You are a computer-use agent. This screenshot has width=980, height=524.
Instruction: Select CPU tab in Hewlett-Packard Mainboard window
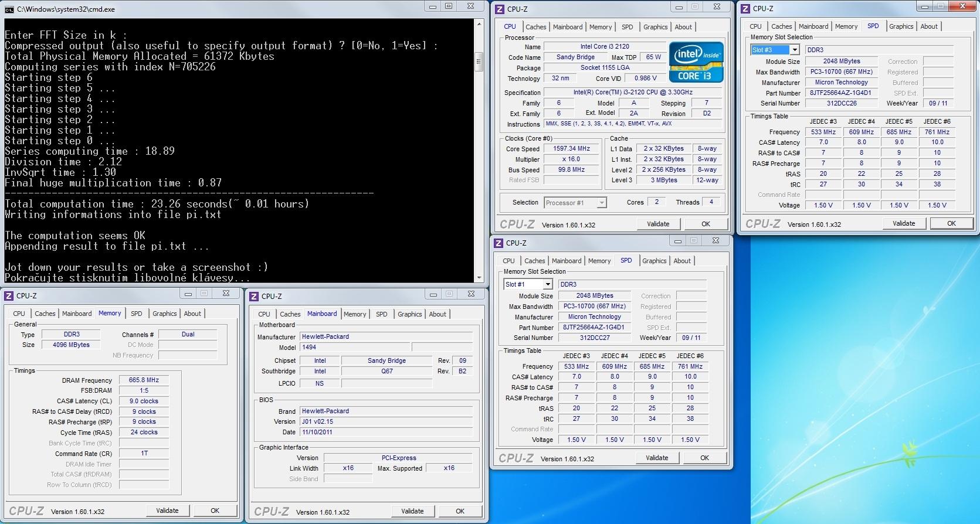[x=264, y=314]
